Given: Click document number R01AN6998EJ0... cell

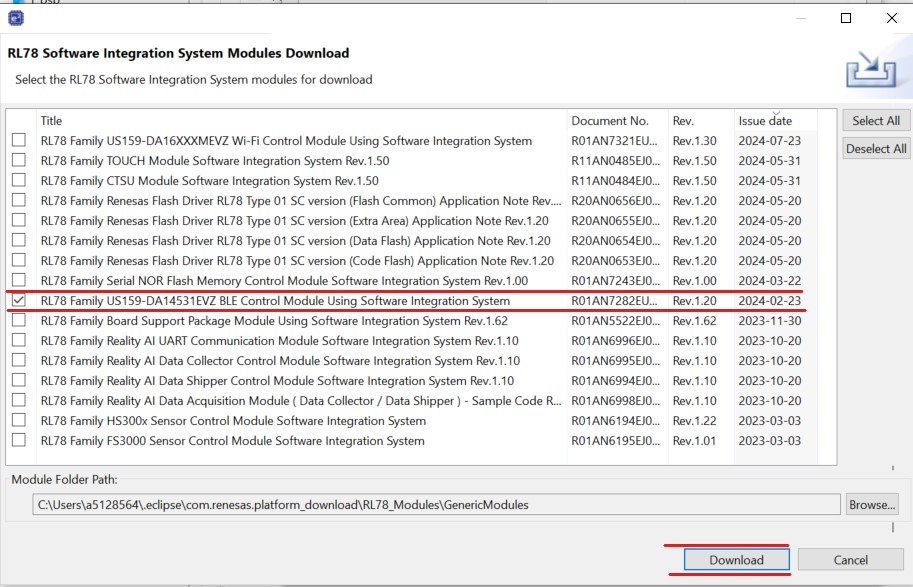Looking at the screenshot, I should pyautogui.click(x=615, y=401).
